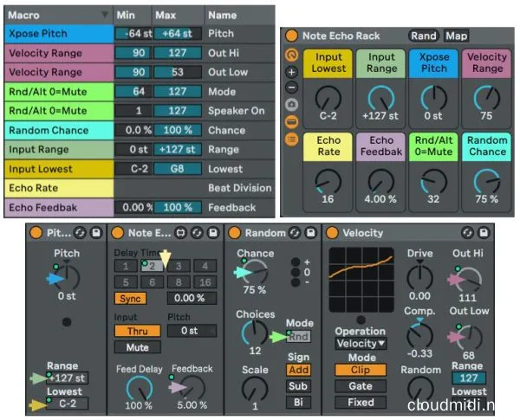Screen dimensions: 520x420
Task: Click the Velocity Range 127 value field
Action: pyautogui.click(x=469, y=378)
